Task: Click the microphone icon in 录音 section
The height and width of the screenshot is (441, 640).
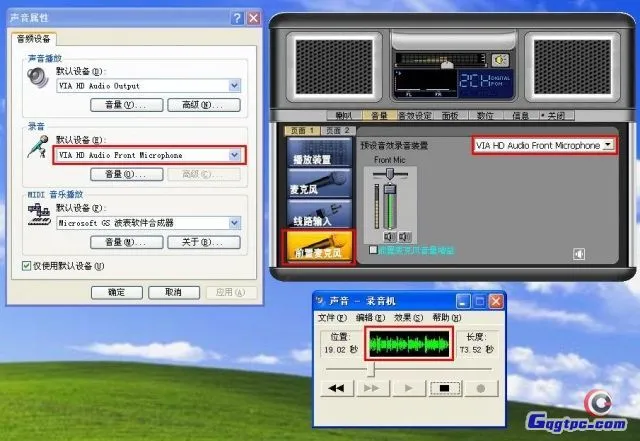Action: coord(38,147)
